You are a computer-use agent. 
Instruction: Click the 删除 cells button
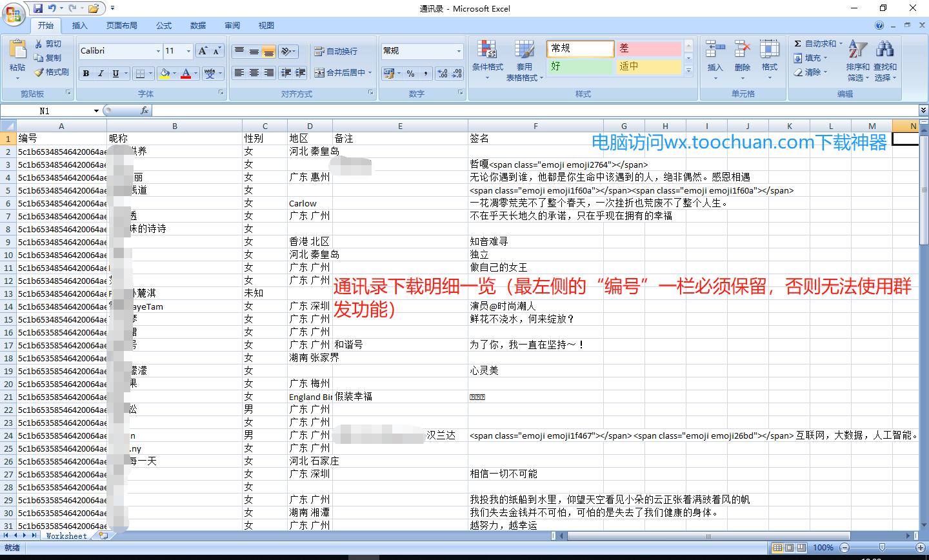pyautogui.click(x=743, y=59)
